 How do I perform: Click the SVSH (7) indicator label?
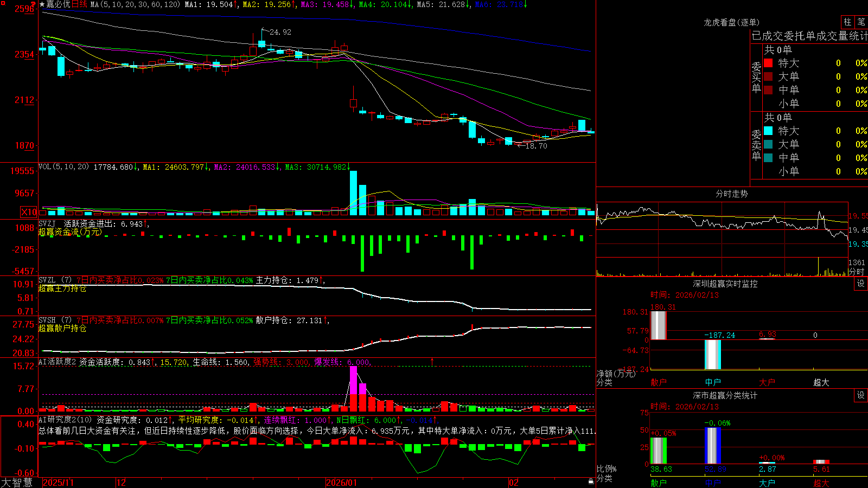[55, 320]
